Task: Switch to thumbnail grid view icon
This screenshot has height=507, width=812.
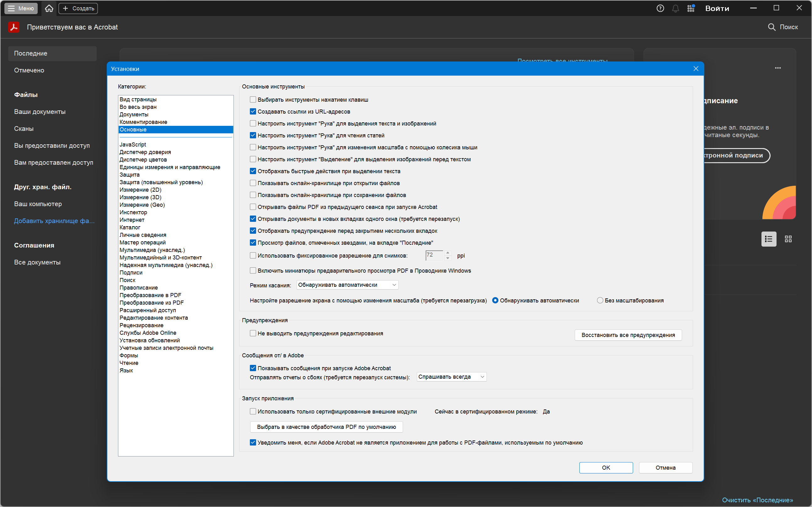Action: (788, 239)
